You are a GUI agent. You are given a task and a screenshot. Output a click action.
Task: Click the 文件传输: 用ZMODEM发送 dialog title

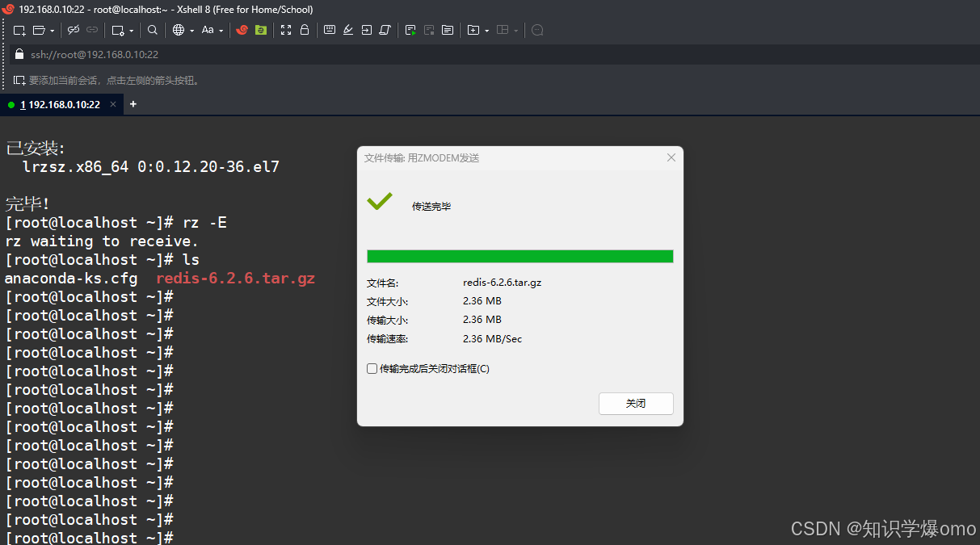(422, 158)
